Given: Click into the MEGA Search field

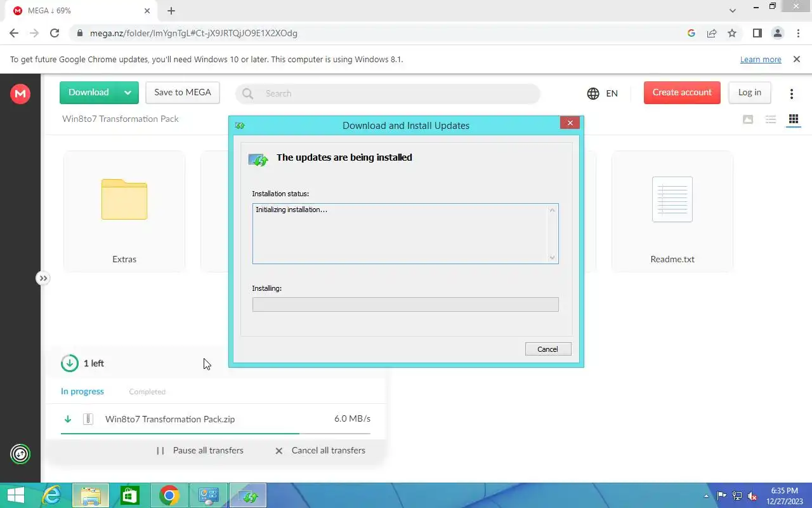Looking at the screenshot, I should click(388, 93).
